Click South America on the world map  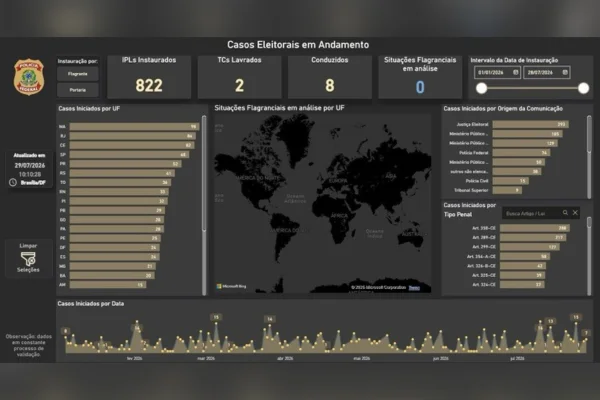(283, 233)
